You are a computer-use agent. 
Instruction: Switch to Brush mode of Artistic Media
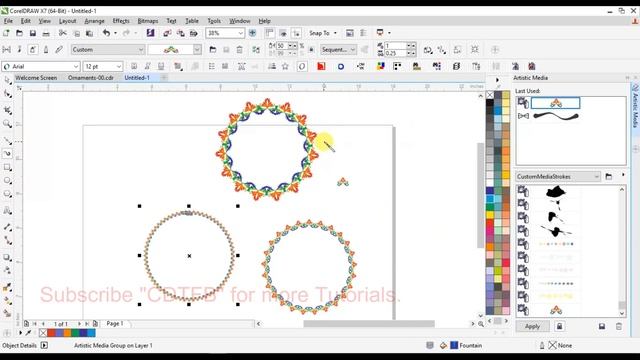[x=19, y=50]
